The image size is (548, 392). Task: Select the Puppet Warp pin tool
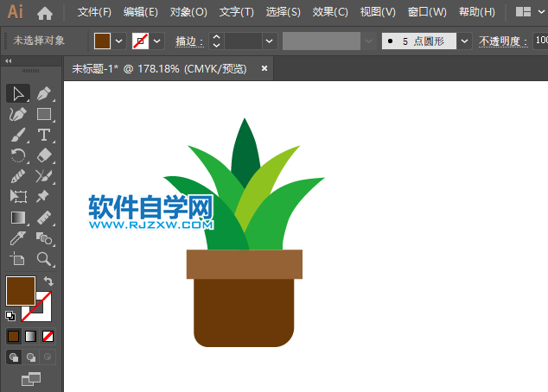(44, 197)
